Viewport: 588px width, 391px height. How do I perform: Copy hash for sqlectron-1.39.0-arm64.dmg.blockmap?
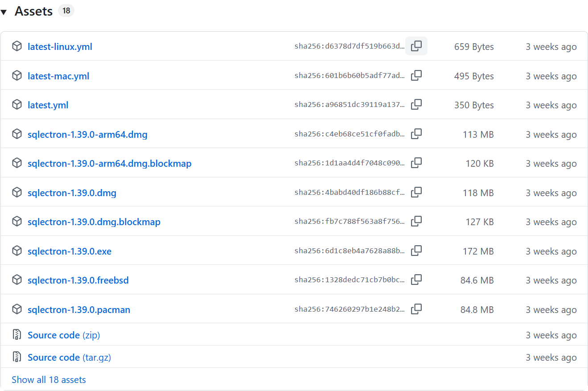coord(416,163)
